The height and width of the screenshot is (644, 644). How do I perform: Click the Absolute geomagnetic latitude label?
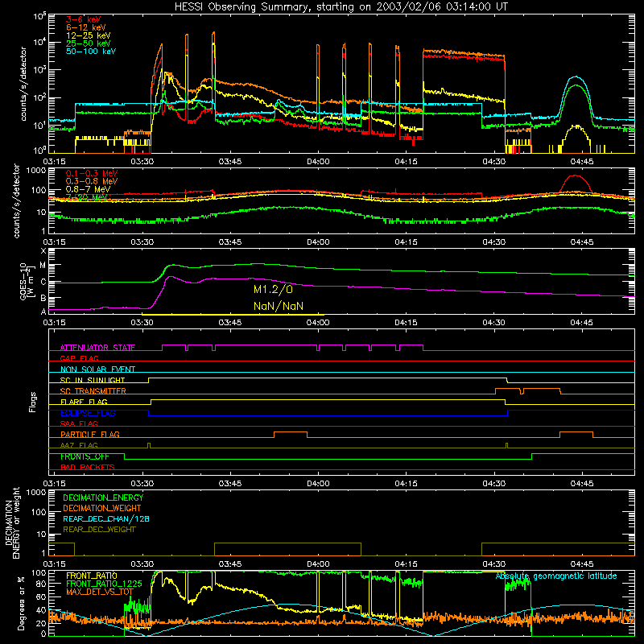[x=556, y=576]
